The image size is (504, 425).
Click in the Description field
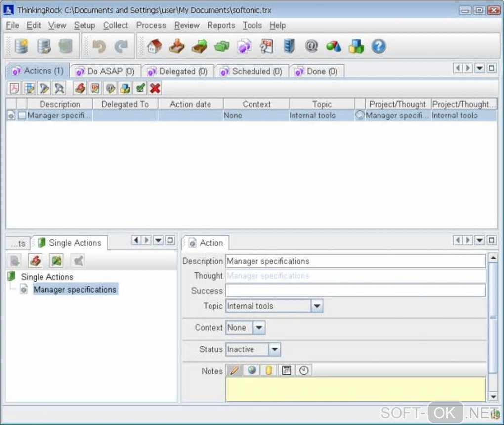355,261
